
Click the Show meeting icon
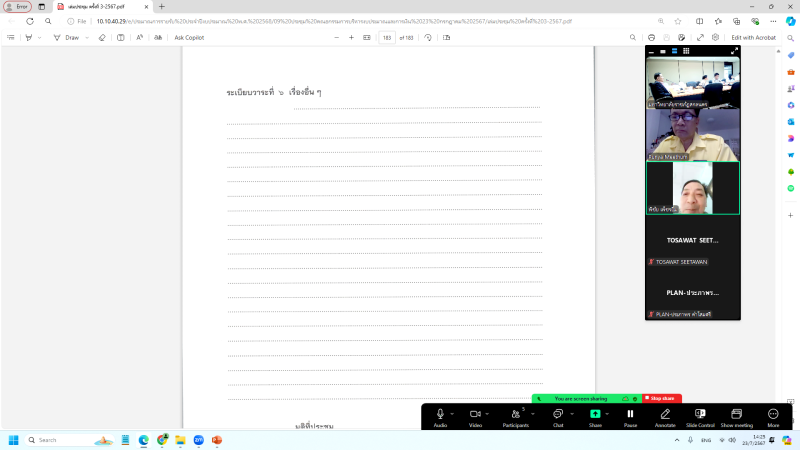coord(736,414)
